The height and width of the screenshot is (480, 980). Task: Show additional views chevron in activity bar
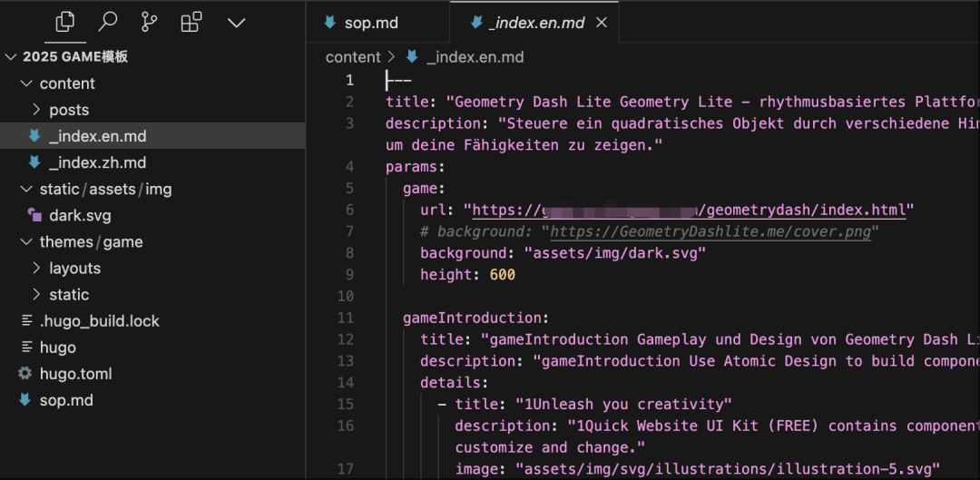point(236,23)
